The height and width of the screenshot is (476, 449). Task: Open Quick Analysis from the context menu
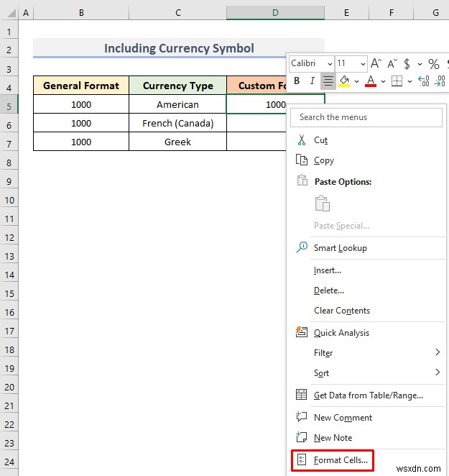click(x=366, y=333)
